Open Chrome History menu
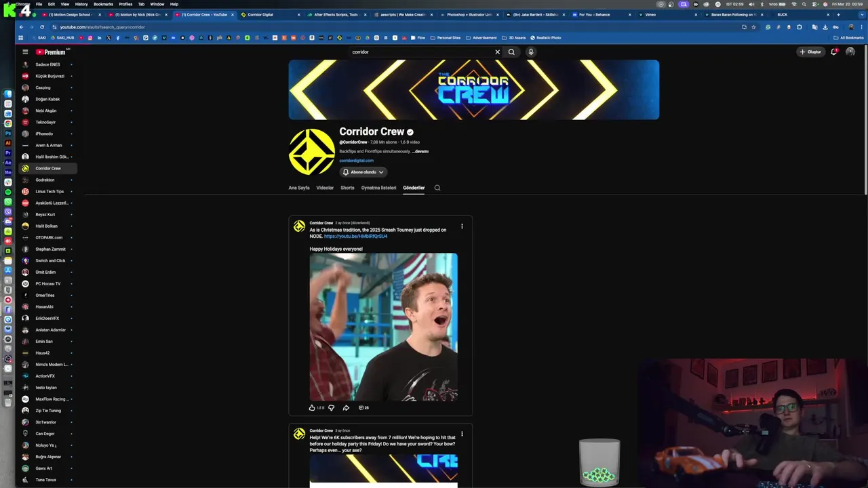The height and width of the screenshot is (488, 868). click(81, 4)
